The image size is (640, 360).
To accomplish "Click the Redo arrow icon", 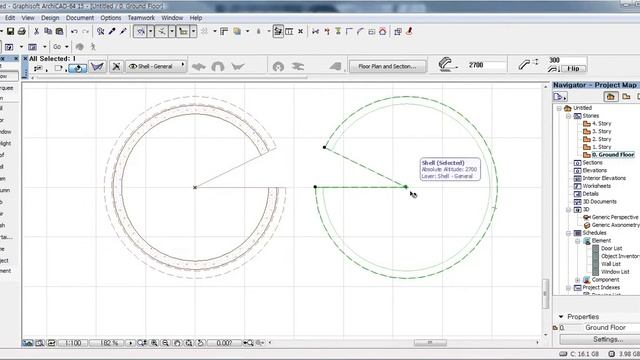I will pyautogui.click(x=85, y=31).
